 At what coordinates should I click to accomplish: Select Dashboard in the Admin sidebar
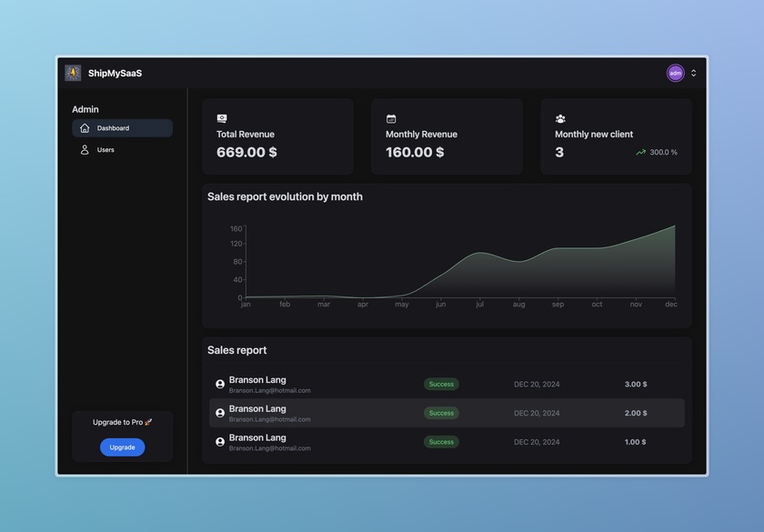pos(122,128)
